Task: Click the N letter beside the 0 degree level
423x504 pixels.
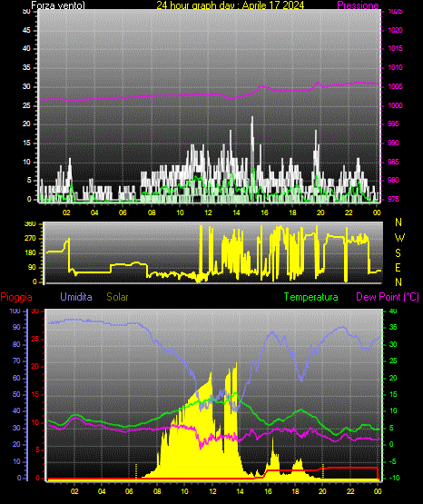Action: click(x=398, y=282)
